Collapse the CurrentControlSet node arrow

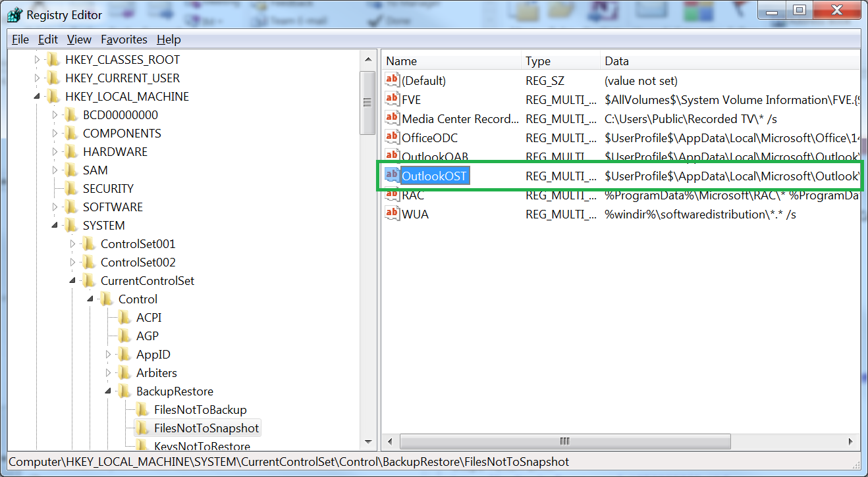tap(72, 281)
